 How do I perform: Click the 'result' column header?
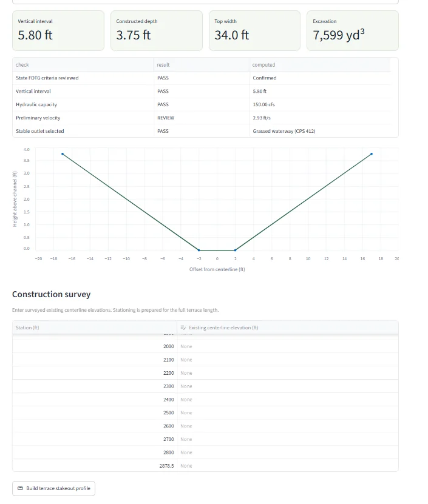pos(202,65)
